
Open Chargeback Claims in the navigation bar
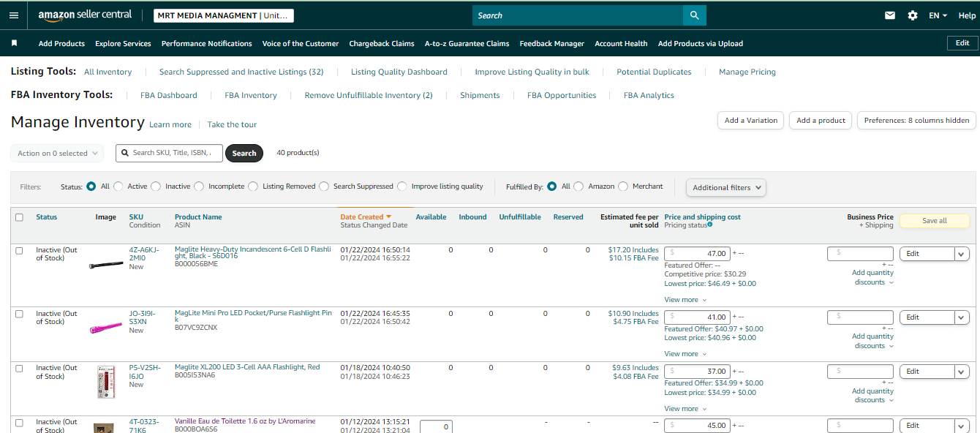tap(382, 44)
